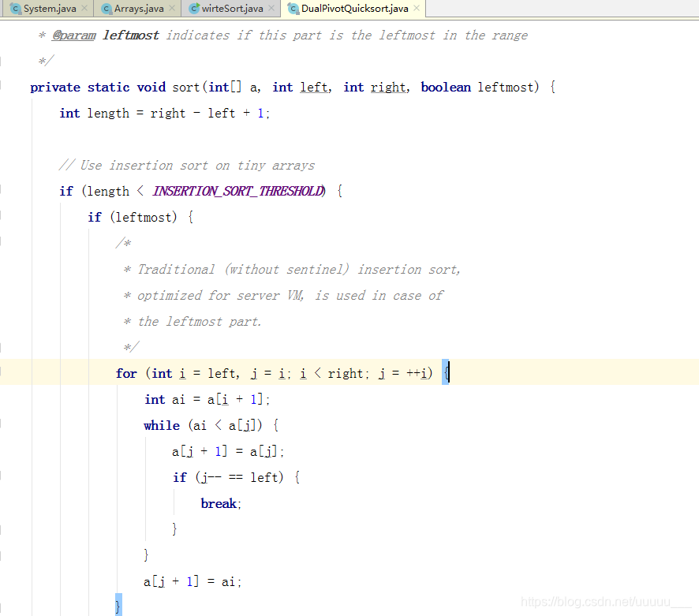This screenshot has width=699, height=616.
Task: Click the 'if (j-- == left)' condition
Action: point(228,478)
